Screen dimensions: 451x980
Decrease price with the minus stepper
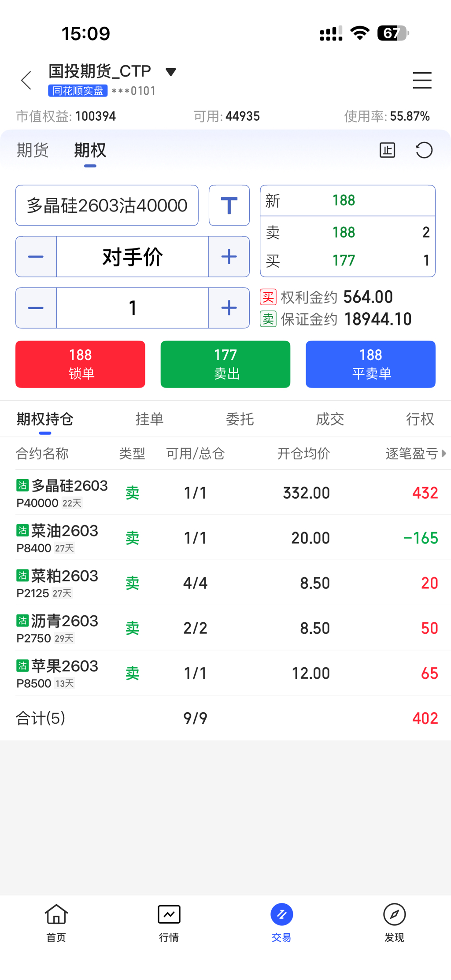tap(36, 257)
